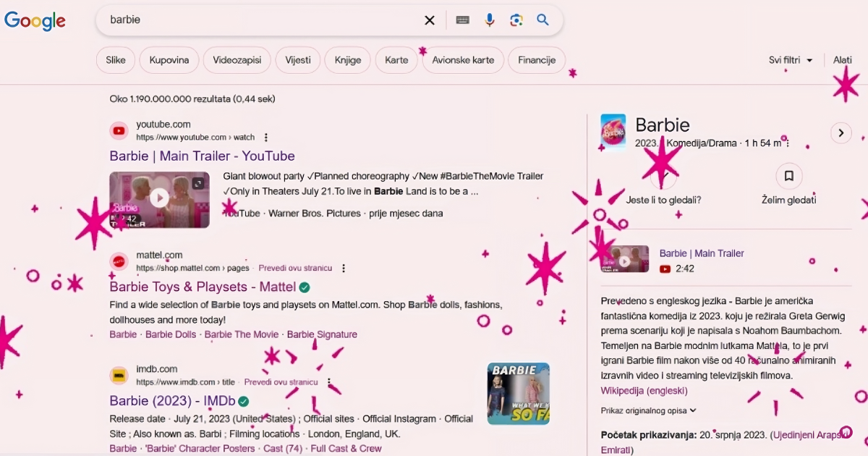
Task: Click the Ujedinjeni Arapski Emirati link
Action: (x=724, y=442)
